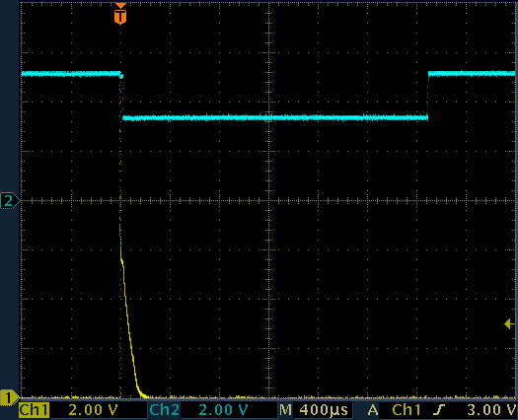Click the 3.00 V trigger level value
518x420 pixels.
pyautogui.click(x=491, y=410)
